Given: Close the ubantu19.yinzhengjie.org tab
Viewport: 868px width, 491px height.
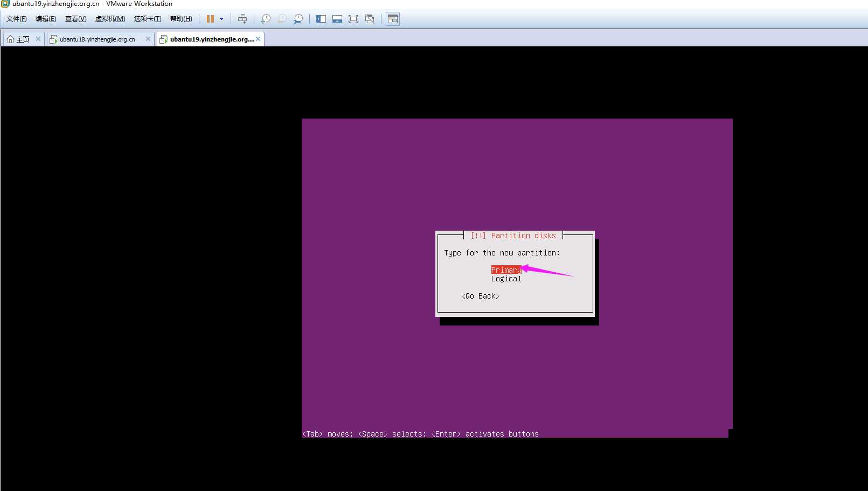Looking at the screenshot, I should pyautogui.click(x=258, y=39).
